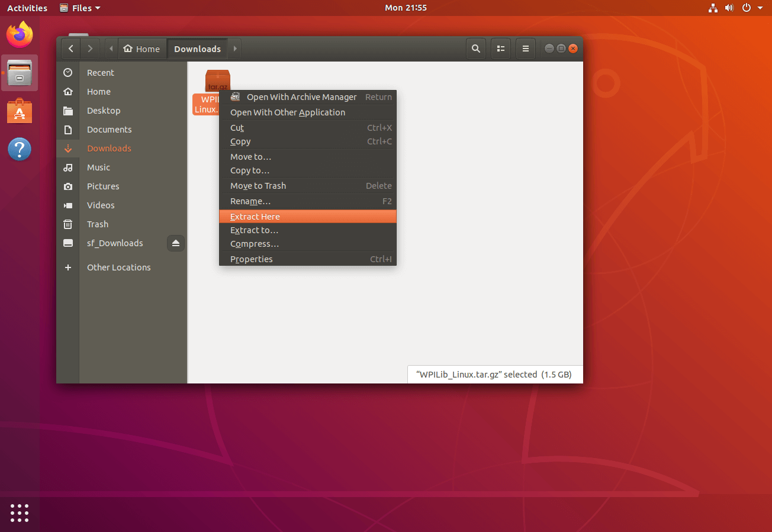Eject the sf_Downloads drive
This screenshot has width=772, height=532.
point(175,243)
